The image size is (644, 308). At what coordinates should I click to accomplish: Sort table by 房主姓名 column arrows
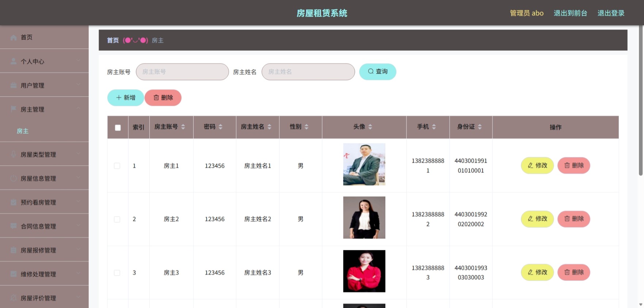coord(269,127)
